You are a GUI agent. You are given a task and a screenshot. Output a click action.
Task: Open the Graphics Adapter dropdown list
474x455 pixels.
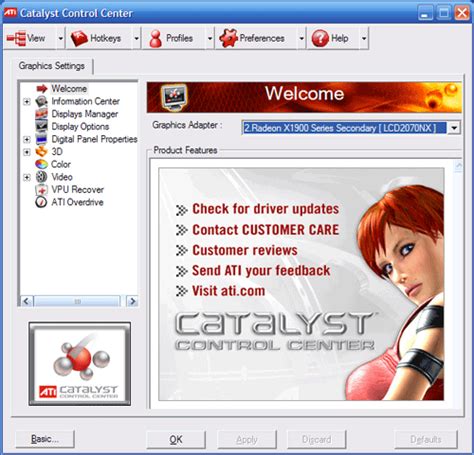point(454,128)
